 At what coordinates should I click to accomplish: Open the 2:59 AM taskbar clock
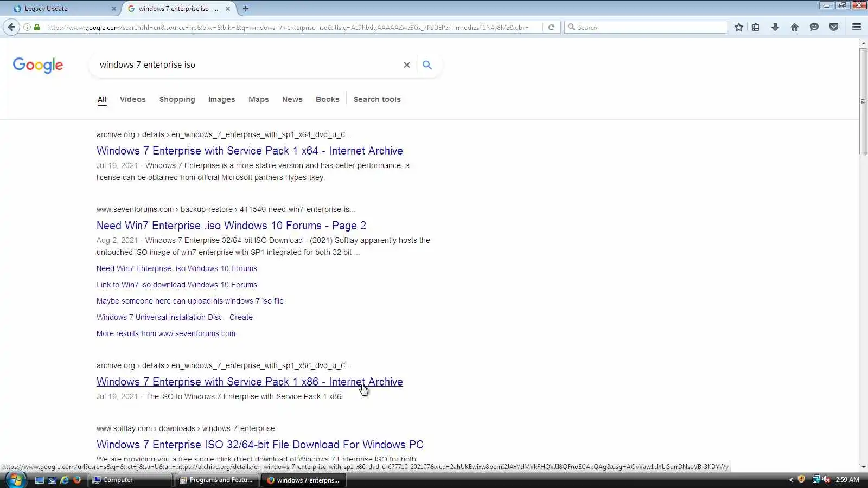[847, 480]
